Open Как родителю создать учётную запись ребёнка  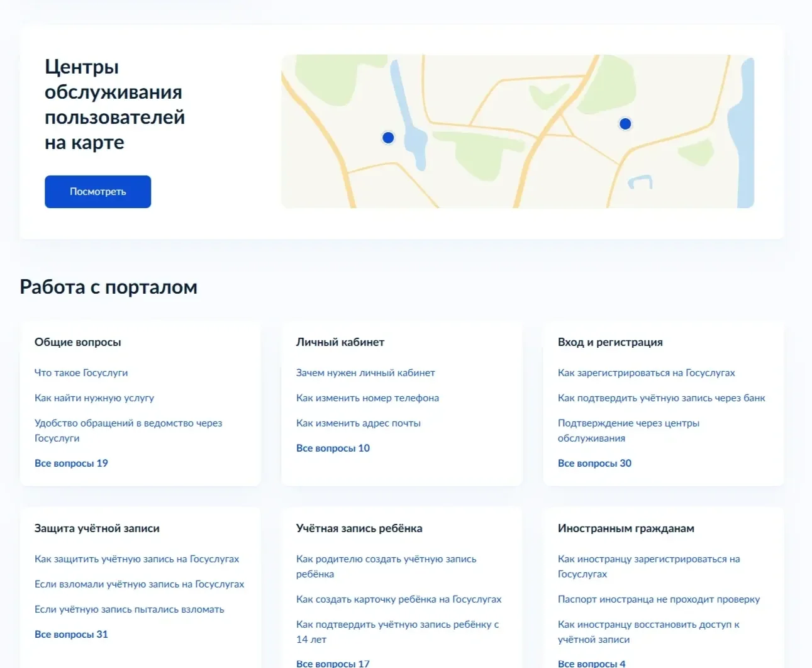[386, 567]
